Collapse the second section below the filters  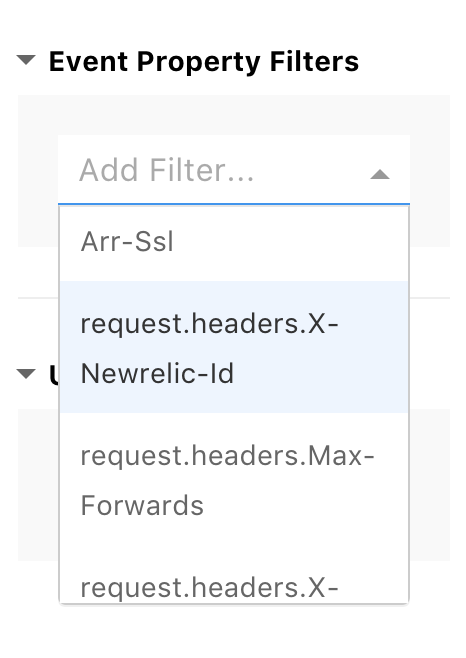click(26, 373)
